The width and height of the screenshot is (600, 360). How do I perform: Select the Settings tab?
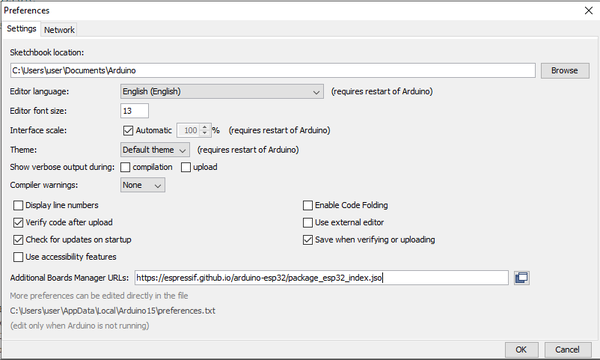(x=21, y=29)
